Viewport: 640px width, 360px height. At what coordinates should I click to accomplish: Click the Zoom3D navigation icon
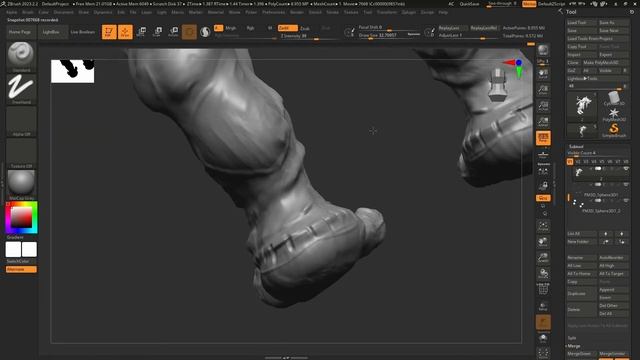[x=543, y=258]
